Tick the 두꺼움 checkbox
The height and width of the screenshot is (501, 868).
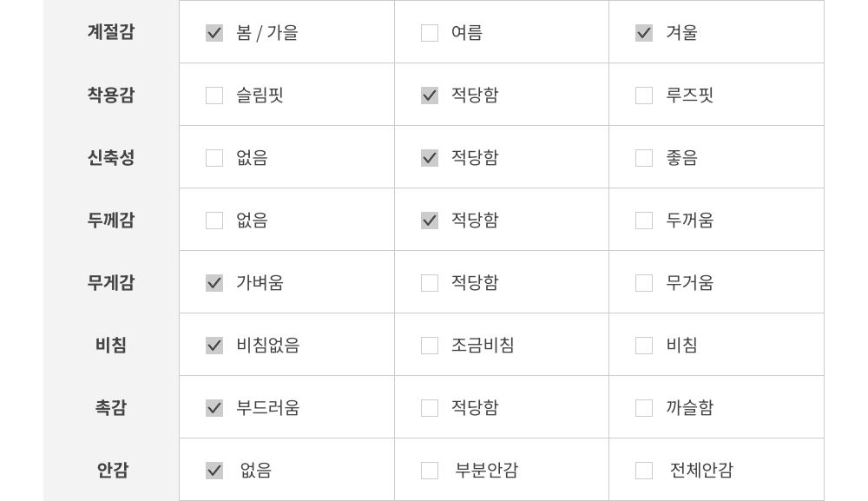point(644,221)
